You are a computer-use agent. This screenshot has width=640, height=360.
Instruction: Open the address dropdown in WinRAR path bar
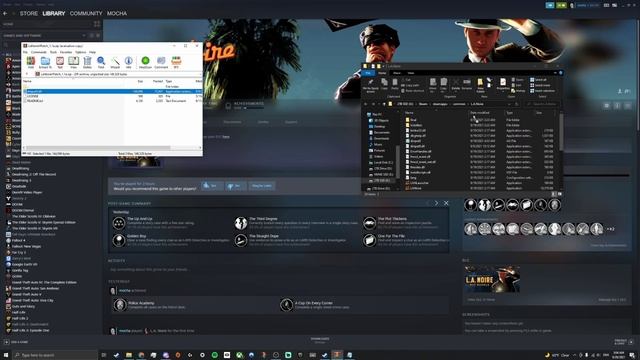tap(200, 74)
